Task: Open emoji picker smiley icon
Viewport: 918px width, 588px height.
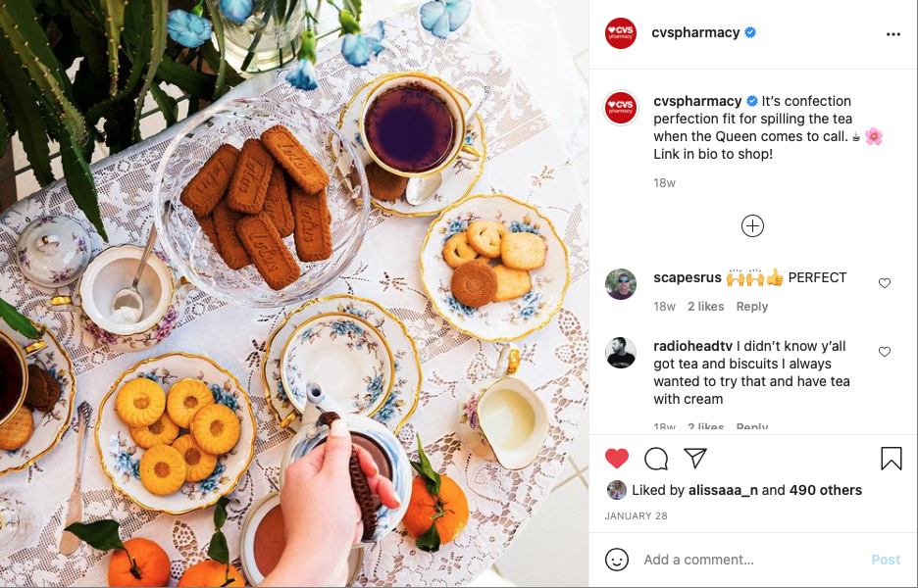Action: pyautogui.click(x=617, y=560)
